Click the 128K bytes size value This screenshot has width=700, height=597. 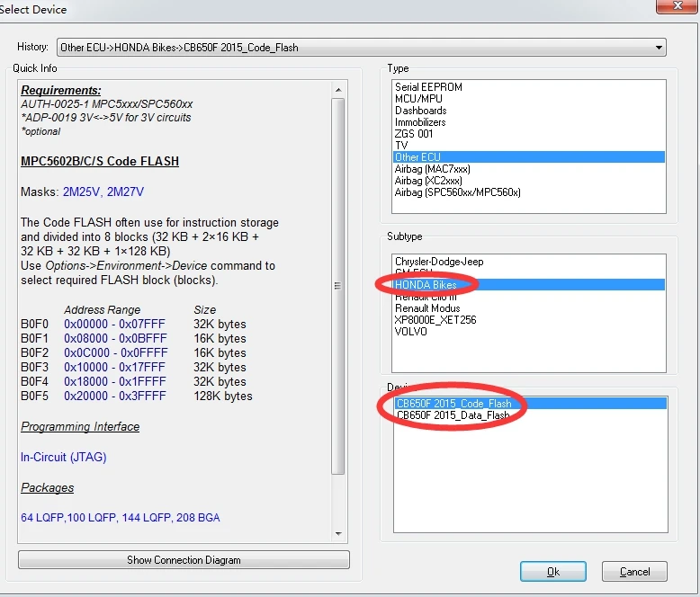pos(223,396)
